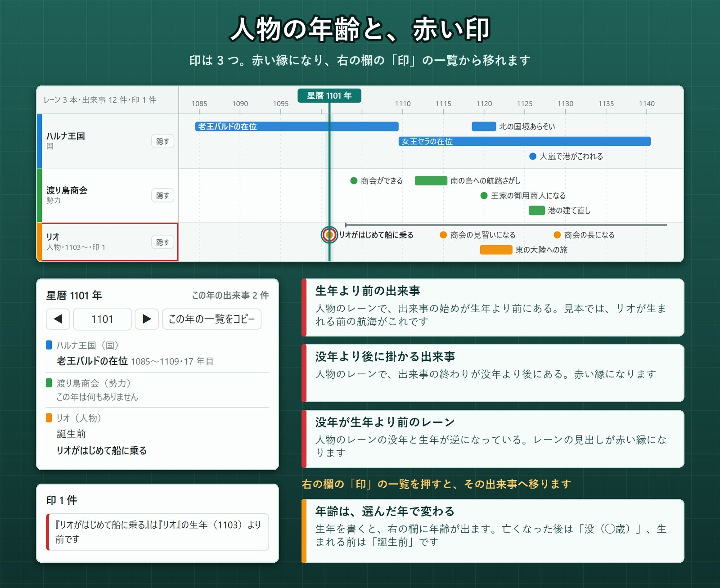Viewport: 720px width, 588px height.
Task: Advance to next year with right arrow
Action: tap(147, 319)
